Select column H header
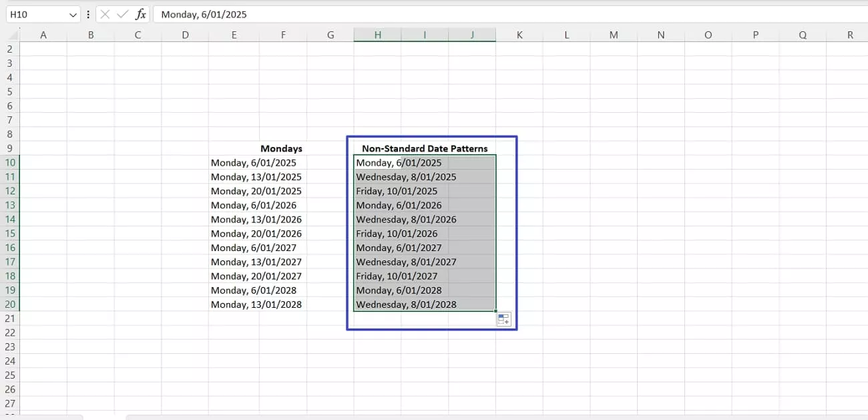The image size is (868, 420). (x=377, y=35)
